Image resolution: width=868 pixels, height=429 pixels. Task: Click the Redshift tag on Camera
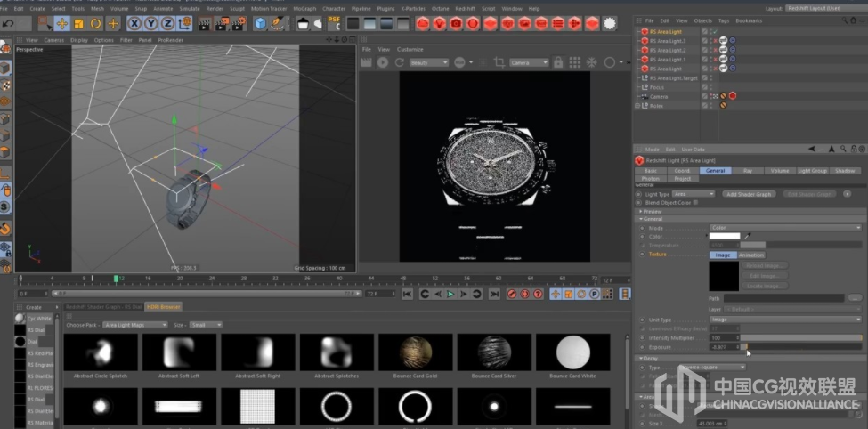[x=732, y=96]
